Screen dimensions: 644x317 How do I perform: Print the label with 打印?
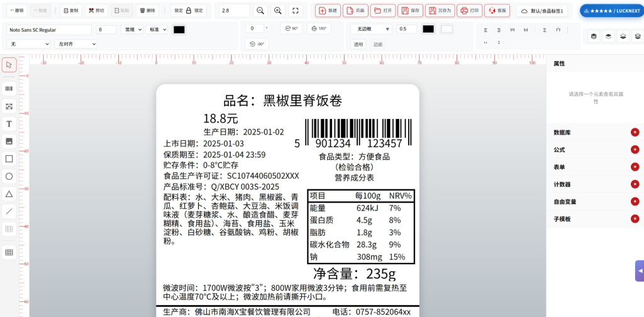coord(470,11)
